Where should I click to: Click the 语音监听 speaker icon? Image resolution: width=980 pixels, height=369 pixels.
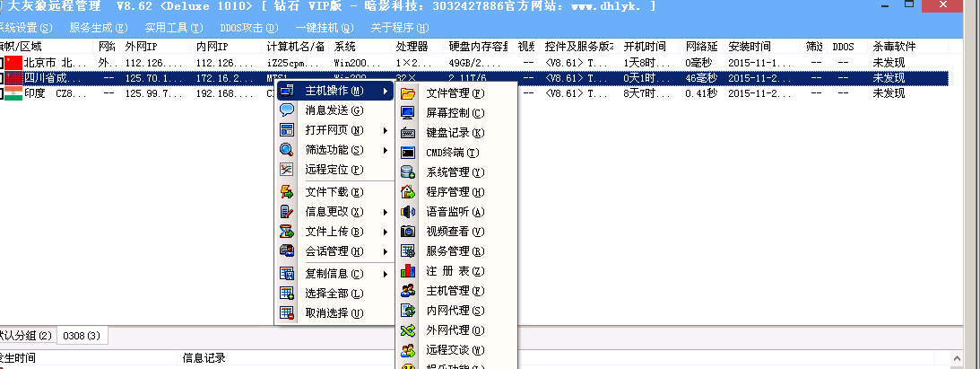(407, 212)
